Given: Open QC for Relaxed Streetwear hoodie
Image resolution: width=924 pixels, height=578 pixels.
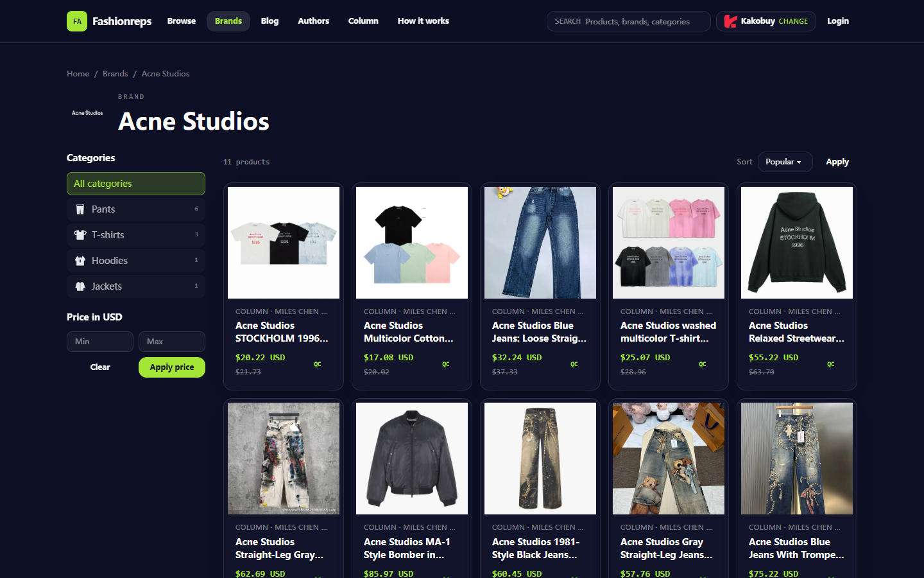Looking at the screenshot, I should click(x=831, y=364).
